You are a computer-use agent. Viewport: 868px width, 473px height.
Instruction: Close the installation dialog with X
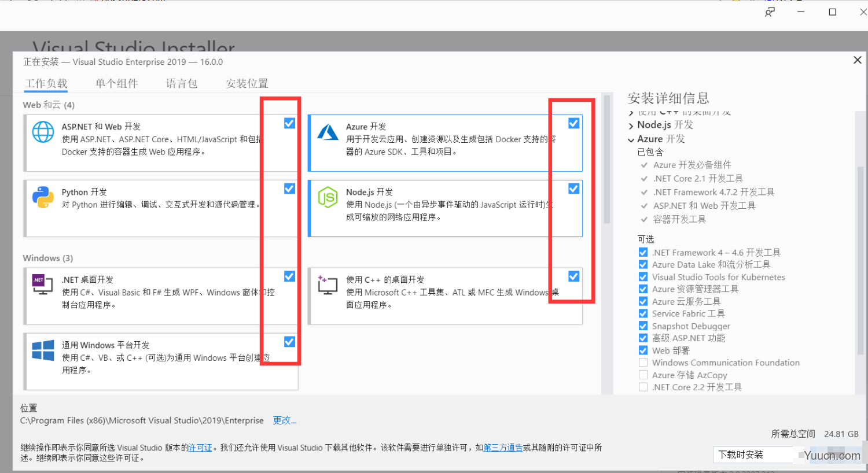click(858, 60)
